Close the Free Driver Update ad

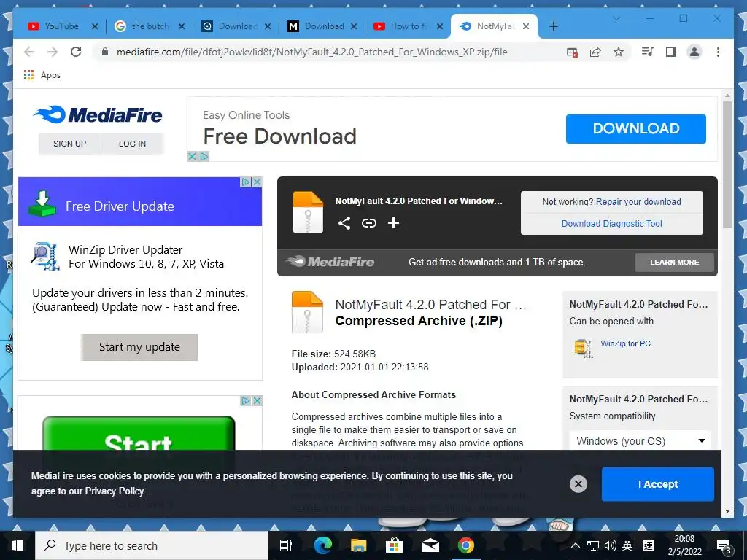pos(257,182)
